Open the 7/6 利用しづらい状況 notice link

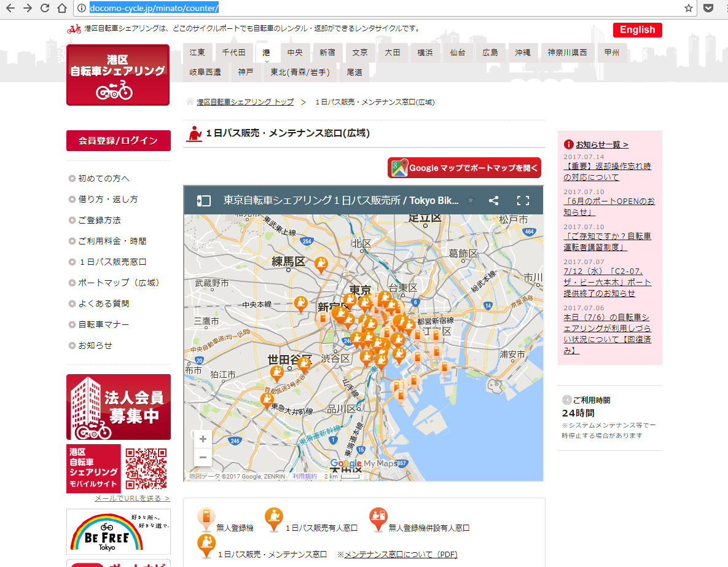pos(608,334)
